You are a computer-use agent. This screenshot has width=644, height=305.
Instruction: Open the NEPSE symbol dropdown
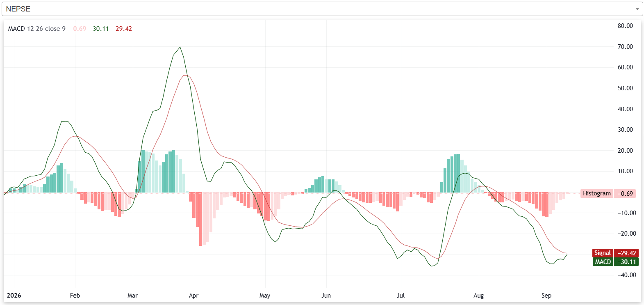coord(322,9)
